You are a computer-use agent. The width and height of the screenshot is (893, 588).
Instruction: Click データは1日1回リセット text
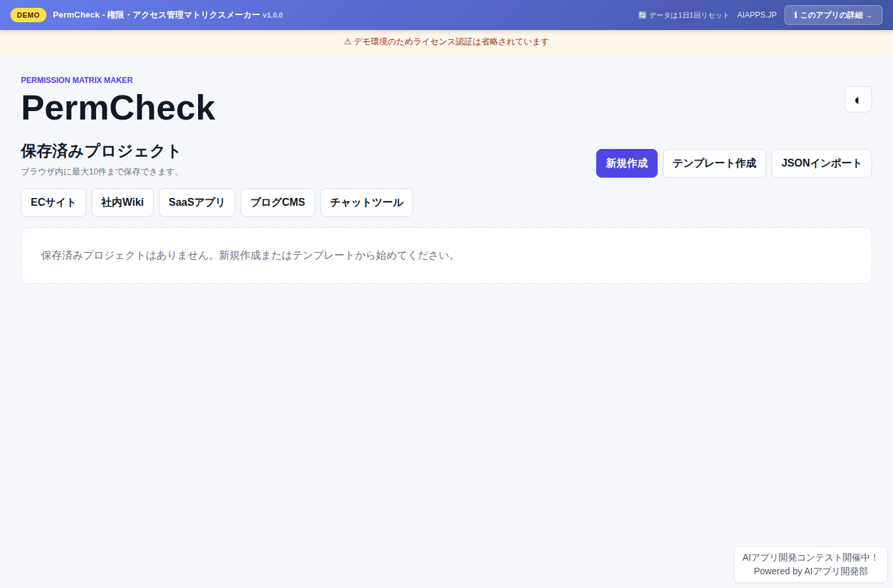pos(689,15)
